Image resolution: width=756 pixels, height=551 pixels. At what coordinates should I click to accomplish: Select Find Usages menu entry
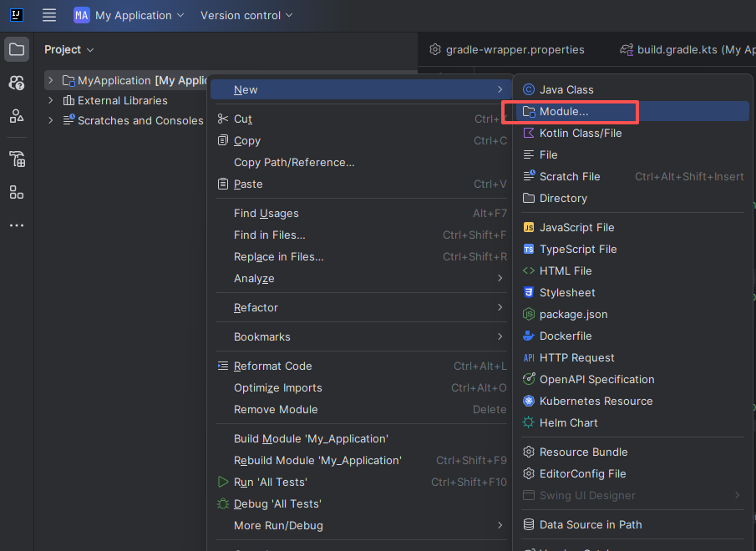(x=361, y=213)
